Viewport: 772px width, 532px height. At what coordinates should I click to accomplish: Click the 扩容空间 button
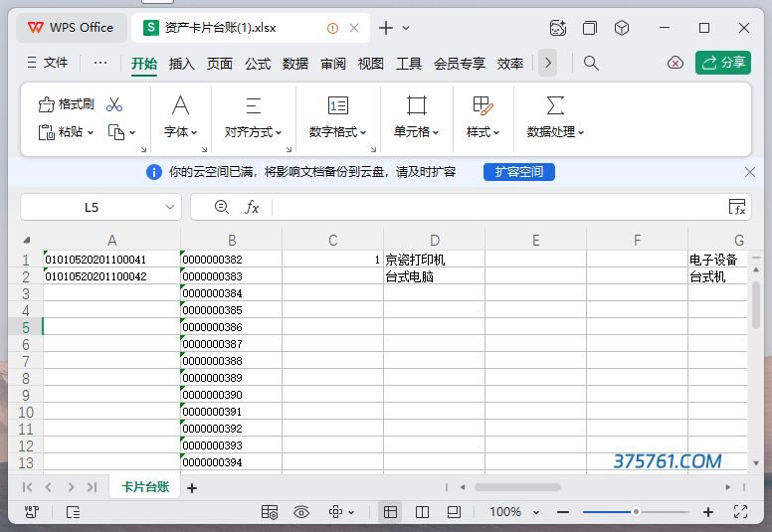tap(519, 172)
